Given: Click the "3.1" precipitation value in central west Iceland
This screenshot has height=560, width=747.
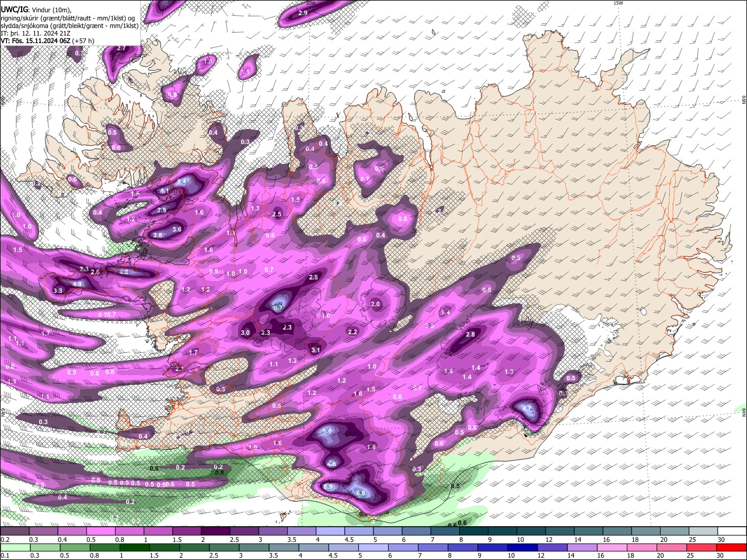Looking at the screenshot, I should pos(316,350).
